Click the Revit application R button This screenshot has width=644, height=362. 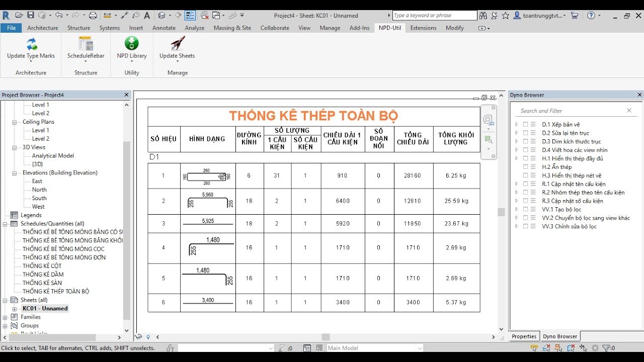6,16
